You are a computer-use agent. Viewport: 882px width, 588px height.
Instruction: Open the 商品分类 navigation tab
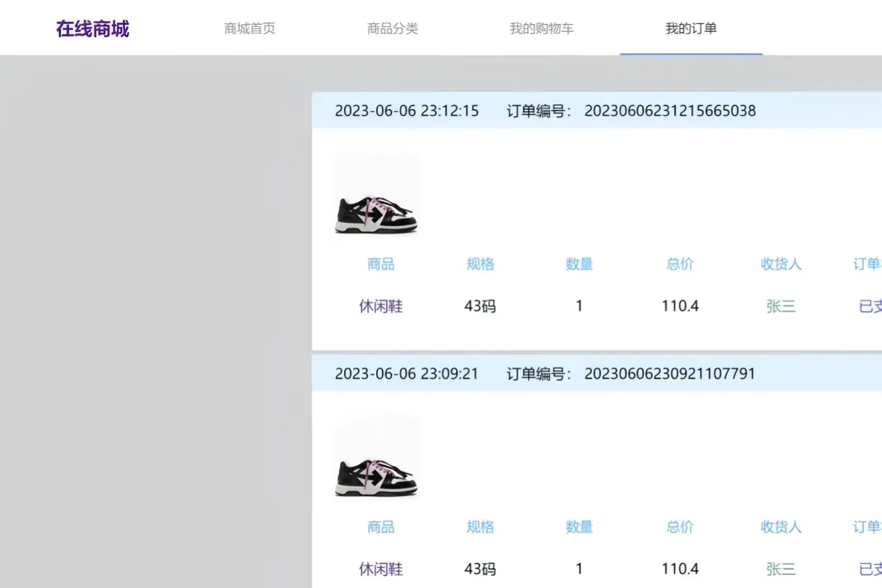(393, 28)
